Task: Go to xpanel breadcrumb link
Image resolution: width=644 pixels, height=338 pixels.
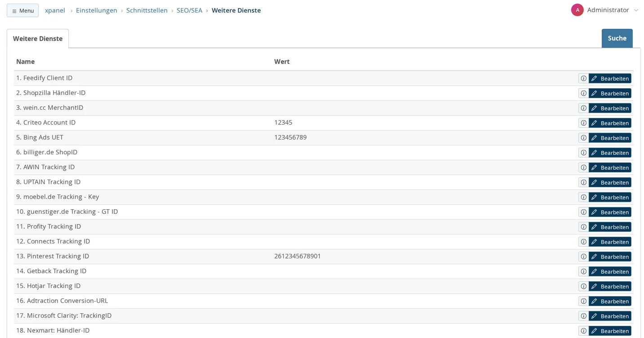Action: point(55,10)
